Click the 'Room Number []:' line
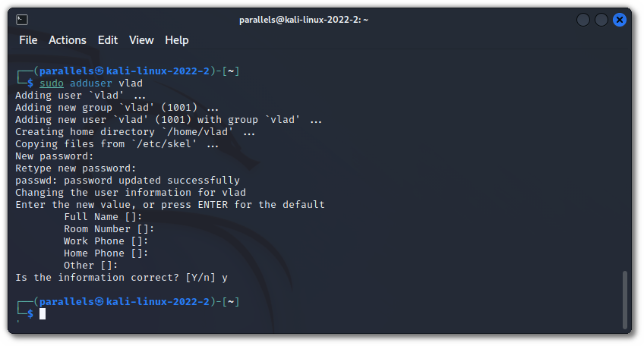This screenshot has height=346, width=644. click(109, 228)
